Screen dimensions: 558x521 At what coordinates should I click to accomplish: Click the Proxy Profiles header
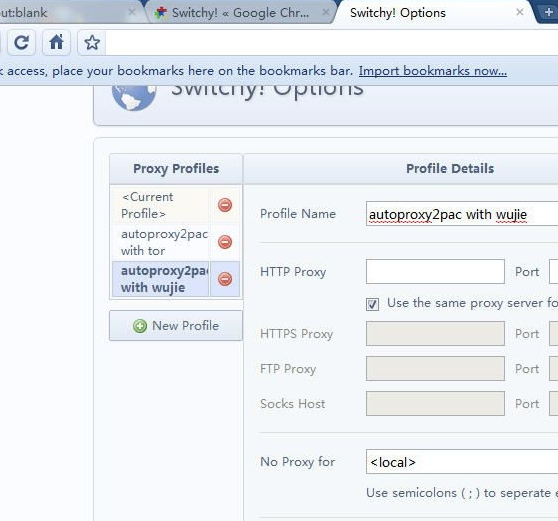click(x=176, y=169)
